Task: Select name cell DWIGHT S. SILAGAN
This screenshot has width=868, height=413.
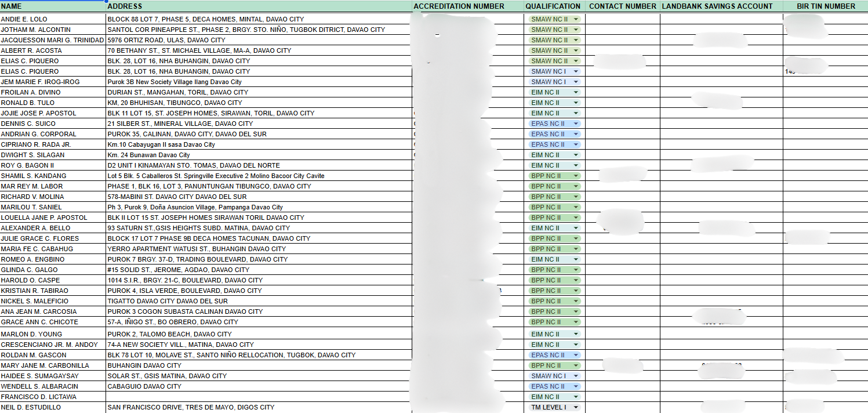Action: click(53, 155)
